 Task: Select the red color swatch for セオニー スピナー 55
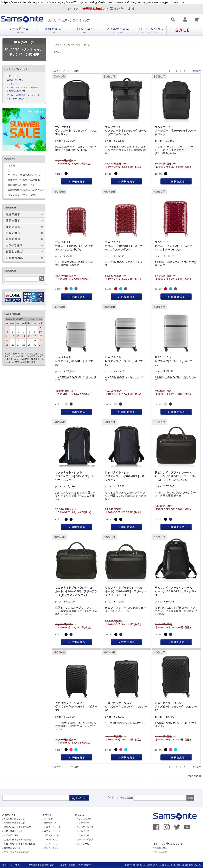click(x=66, y=289)
